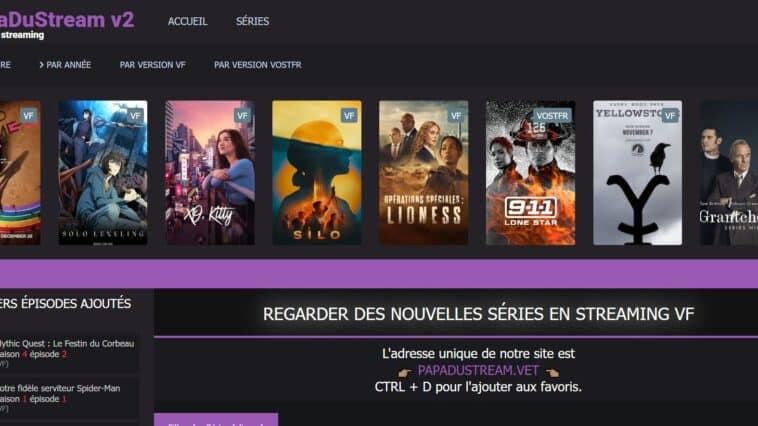
Task: Open the Solo Leveling poster
Action: pyautogui.click(x=103, y=173)
